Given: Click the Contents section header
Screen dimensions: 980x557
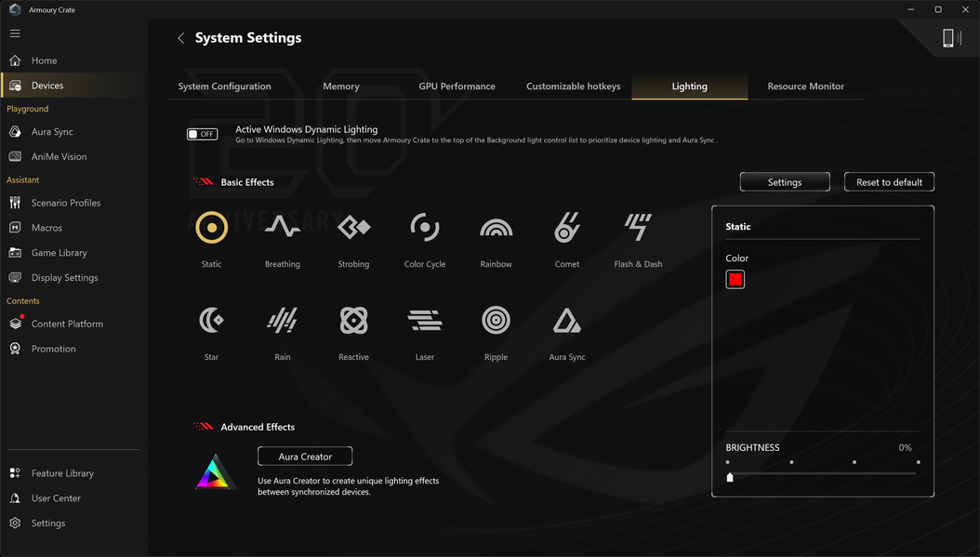Looking at the screenshot, I should tap(23, 300).
